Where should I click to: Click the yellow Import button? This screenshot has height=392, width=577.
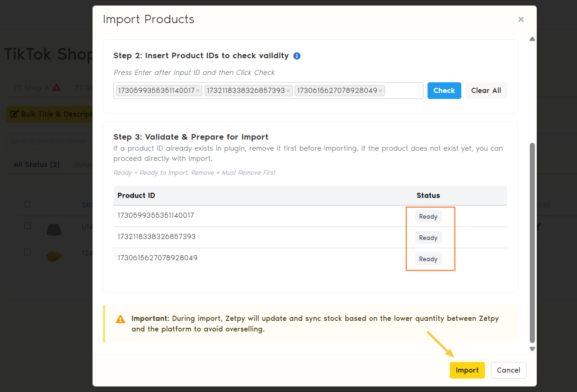click(467, 370)
